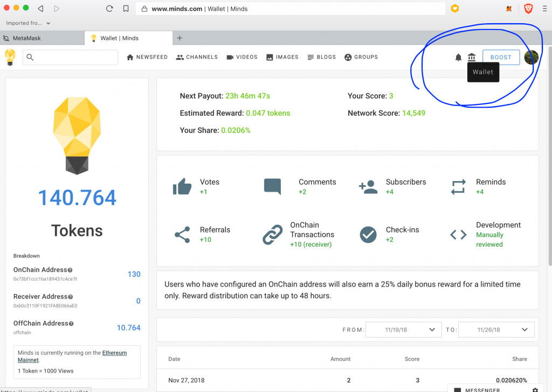This screenshot has width=552, height=392.
Task: Open IMAGES section
Action: tap(282, 57)
